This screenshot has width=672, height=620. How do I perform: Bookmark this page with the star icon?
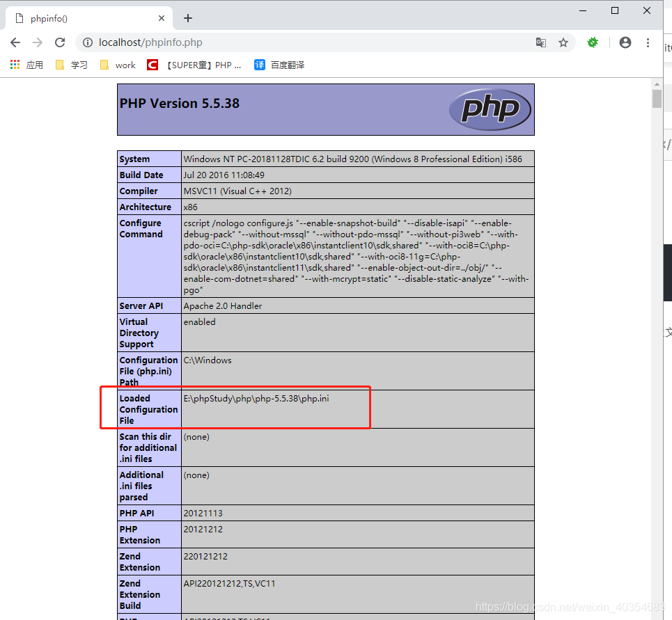pos(563,42)
